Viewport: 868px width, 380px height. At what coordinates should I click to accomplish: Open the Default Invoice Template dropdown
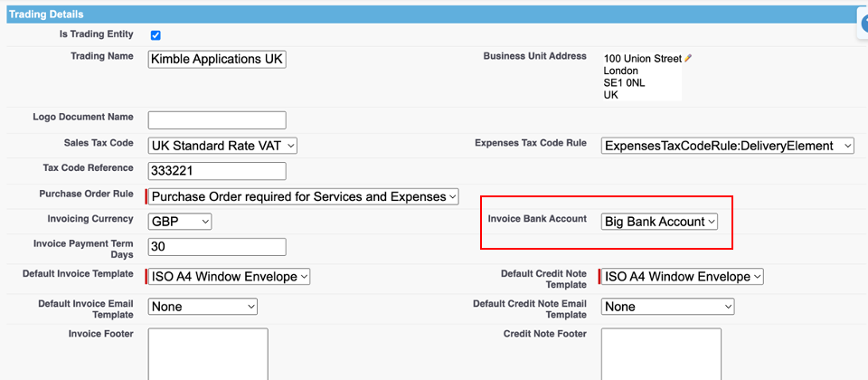(x=229, y=277)
